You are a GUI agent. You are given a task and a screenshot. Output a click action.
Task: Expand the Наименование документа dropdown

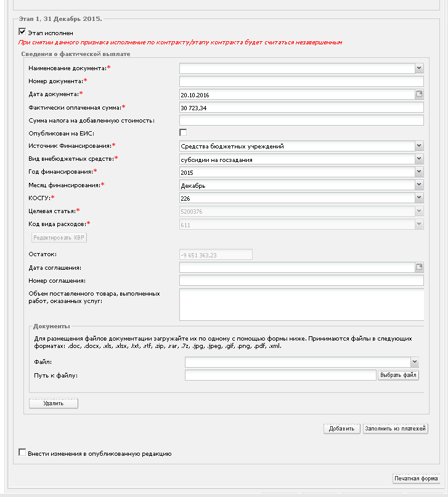[419, 68]
